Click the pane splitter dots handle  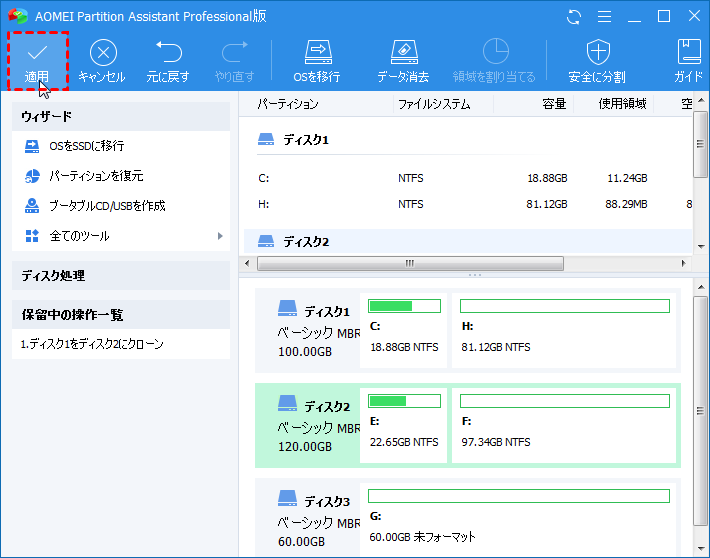(x=475, y=275)
